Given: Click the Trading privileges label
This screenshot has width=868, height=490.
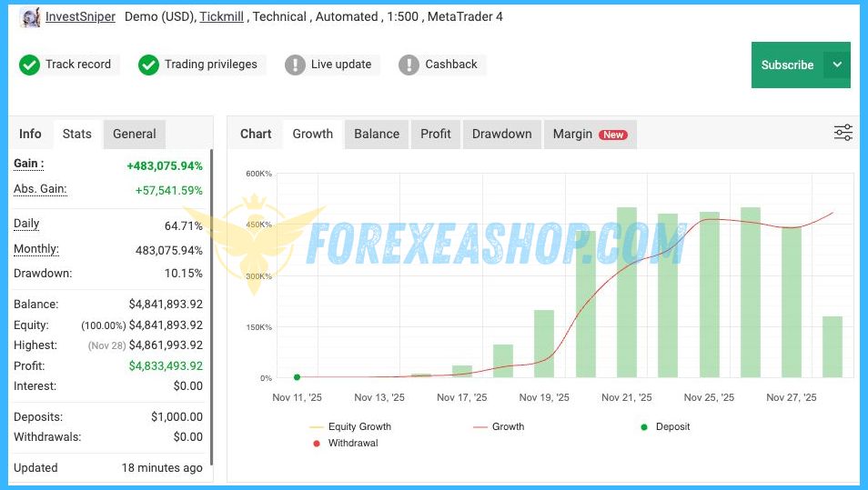Looking at the screenshot, I should pos(211,65).
